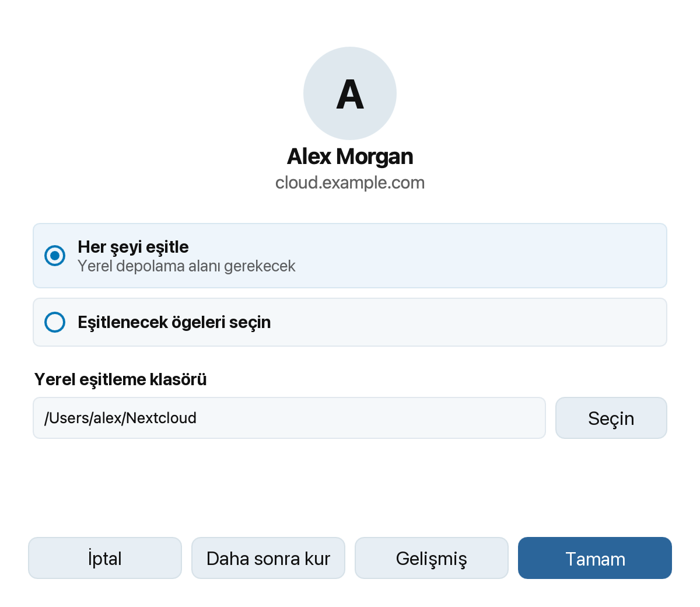The height and width of the screenshot is (607, 700).
Task: Open advanced options via "Gelişmiş" button
Action: pyautogui.click(x=432, y=558)
